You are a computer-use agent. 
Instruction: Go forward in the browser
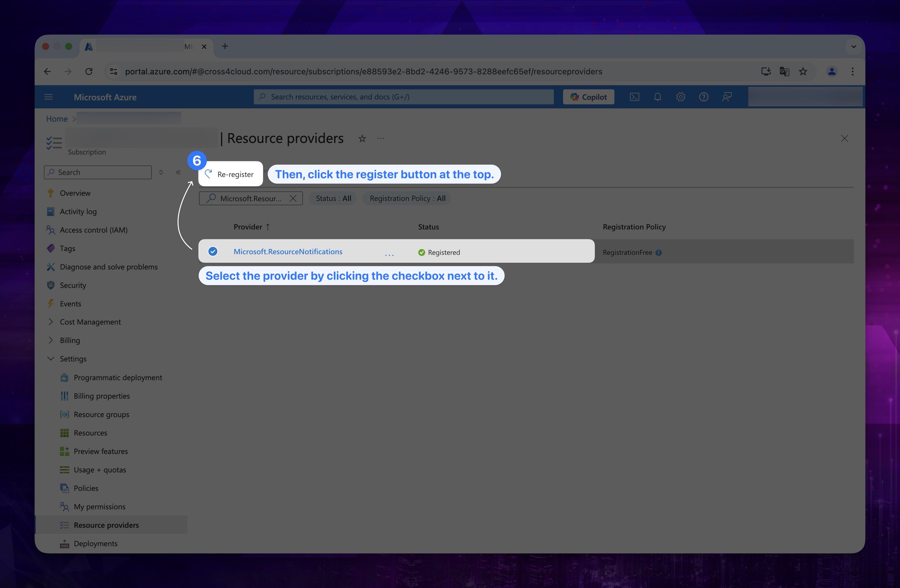pos(68,71)
